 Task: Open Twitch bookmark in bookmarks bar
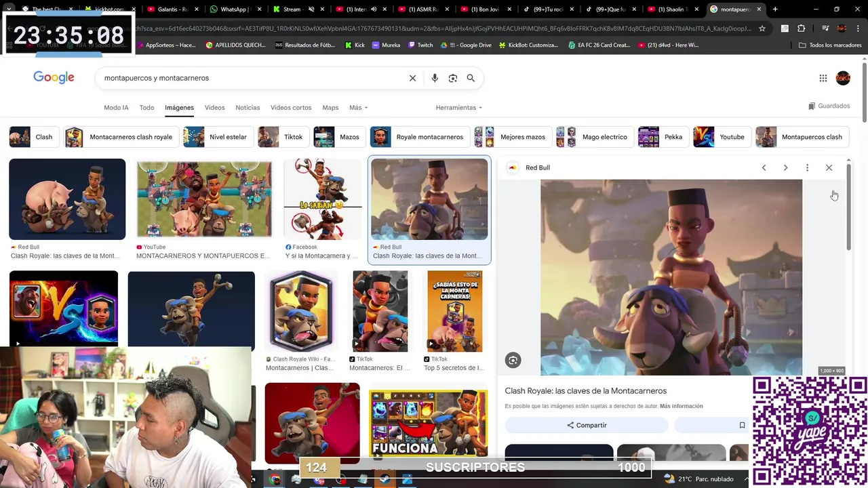tap(420, 45)
